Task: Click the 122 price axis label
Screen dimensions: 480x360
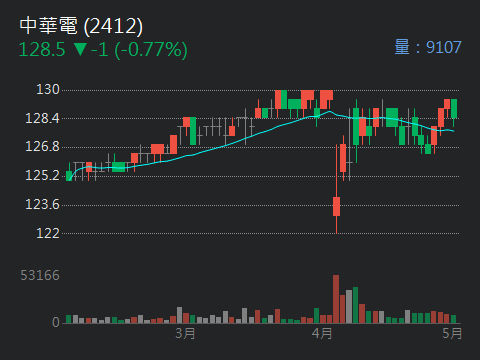Action: click(x=48, y=233)
